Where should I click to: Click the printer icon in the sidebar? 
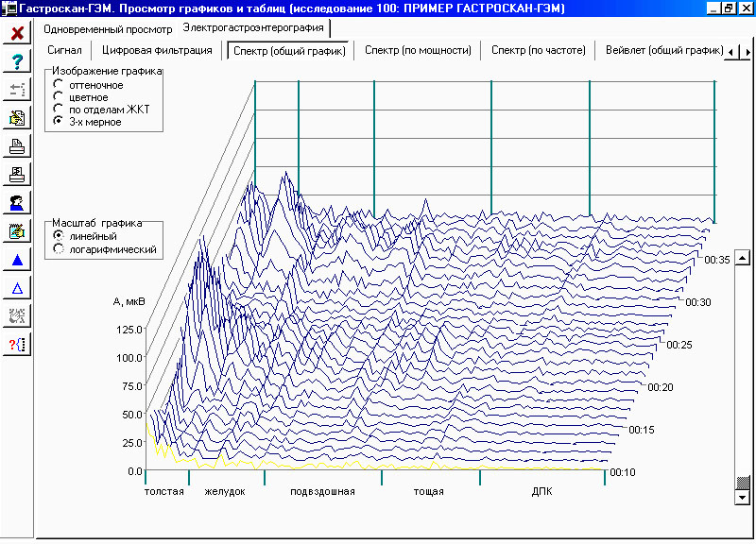17,146
